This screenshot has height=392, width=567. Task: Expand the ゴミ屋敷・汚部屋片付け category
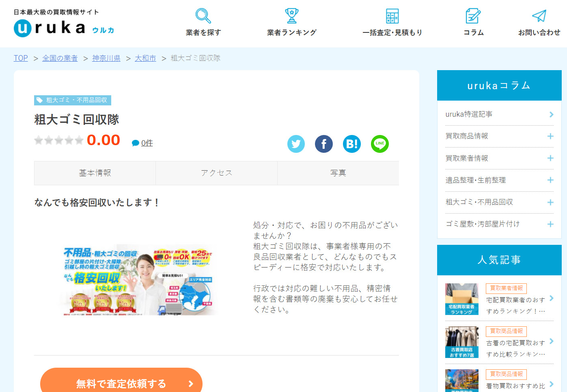[x=550, y=224]
